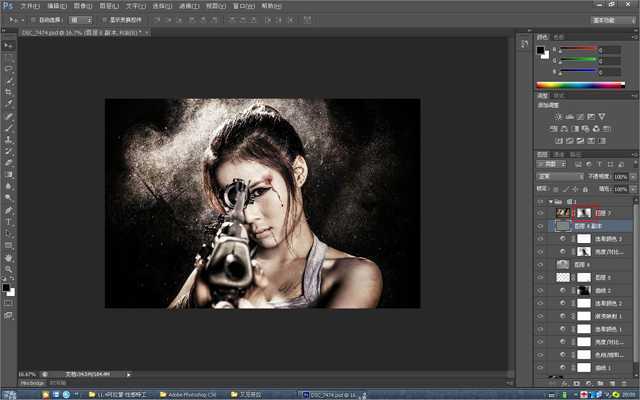The width and height of the screenshot is (640, 400).
Task: Select the Eraser tool
Action: (9, 163)
